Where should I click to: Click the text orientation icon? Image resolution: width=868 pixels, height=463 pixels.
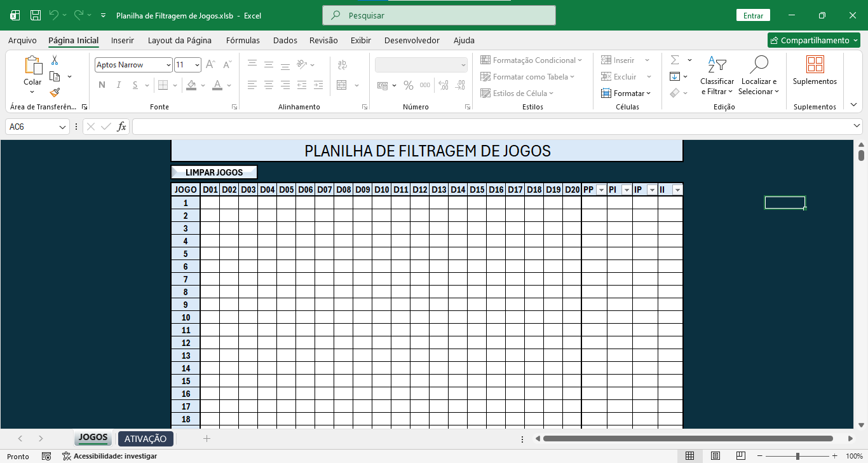click(303, 64)
